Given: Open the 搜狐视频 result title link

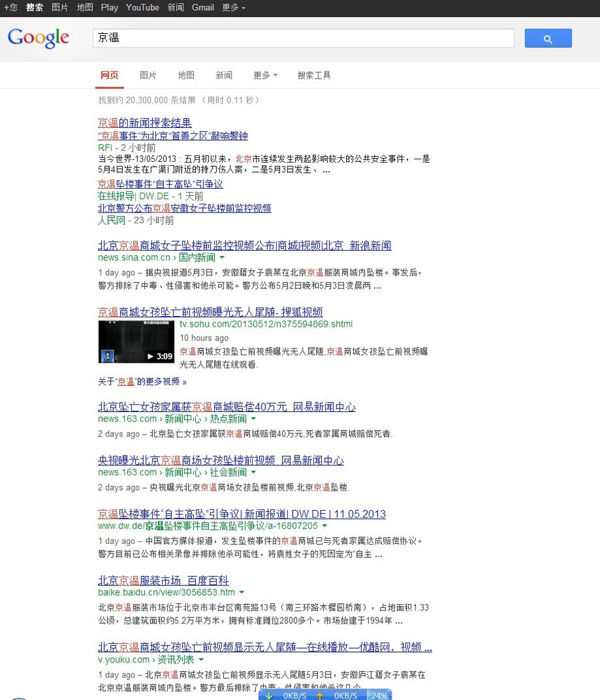Looking at the screenshot, I should 210,312.
